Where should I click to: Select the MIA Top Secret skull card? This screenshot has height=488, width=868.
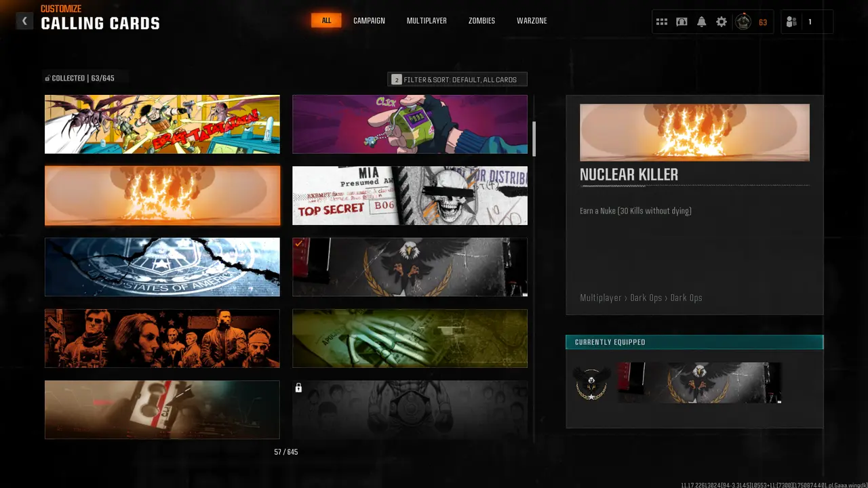tap(410, 195)
